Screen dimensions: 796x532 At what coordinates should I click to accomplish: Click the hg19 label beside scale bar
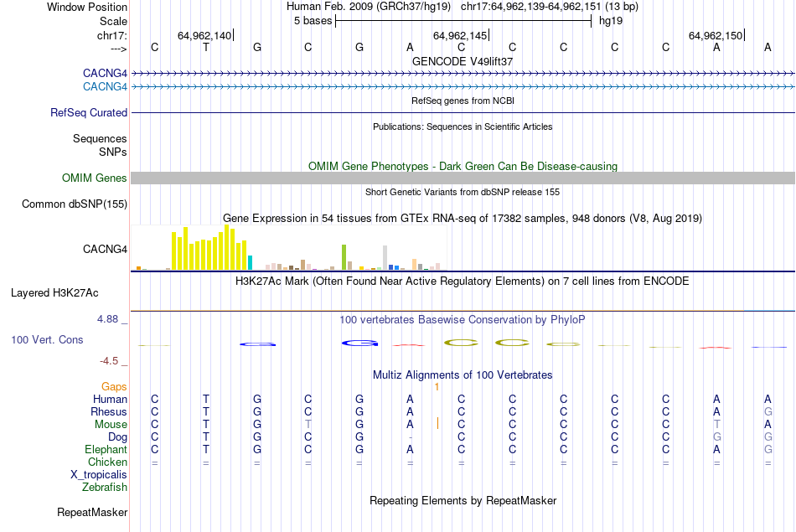611,21
